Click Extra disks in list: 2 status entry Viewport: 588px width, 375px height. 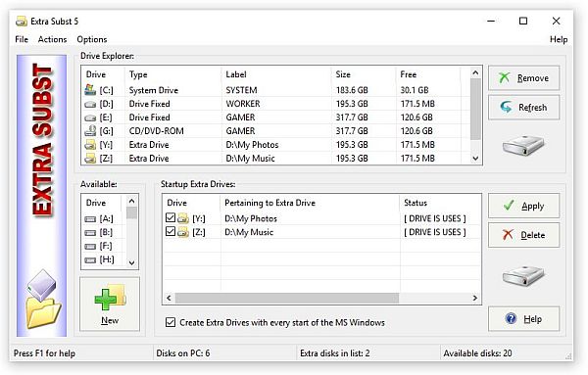point(335,353)
